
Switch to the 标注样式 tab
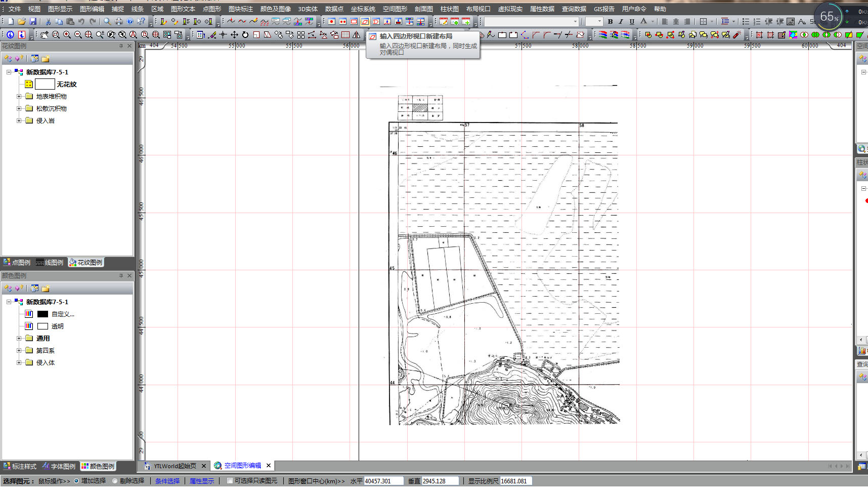click(x=20, y=466)
